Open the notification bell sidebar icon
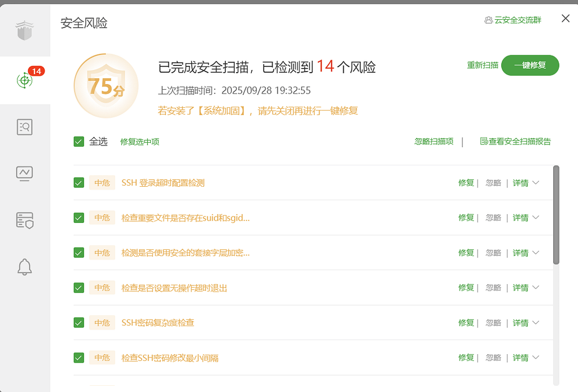 (25, 267)
